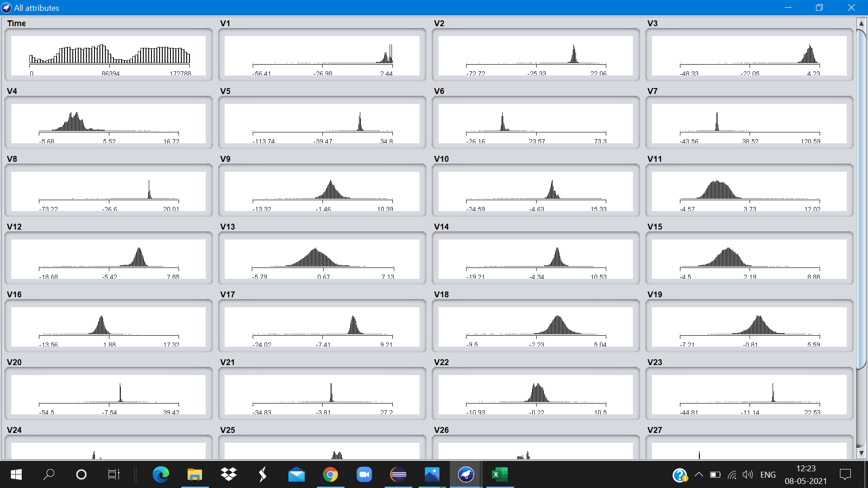The image size is (868, 488).
Task: Switch to Google Chrome in taskbar
Action: pos(330,474)
